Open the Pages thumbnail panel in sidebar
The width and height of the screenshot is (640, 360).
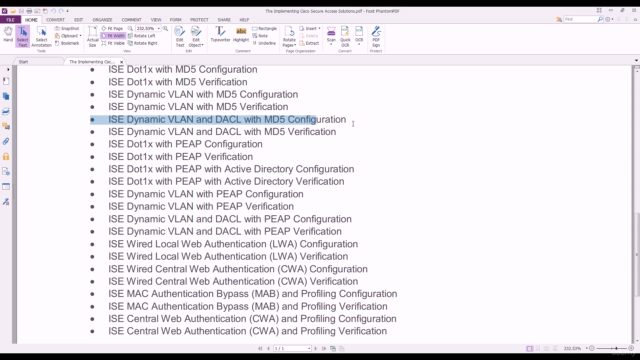click(6, 96)
